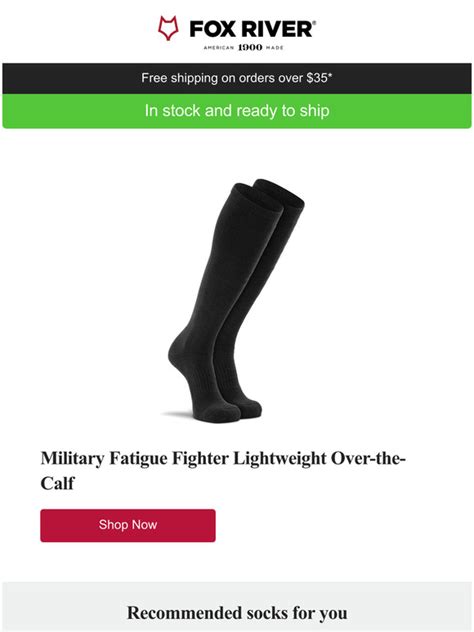Open the FOX RIVER wordmark link

pyautogui.click(x=251, y=29)
